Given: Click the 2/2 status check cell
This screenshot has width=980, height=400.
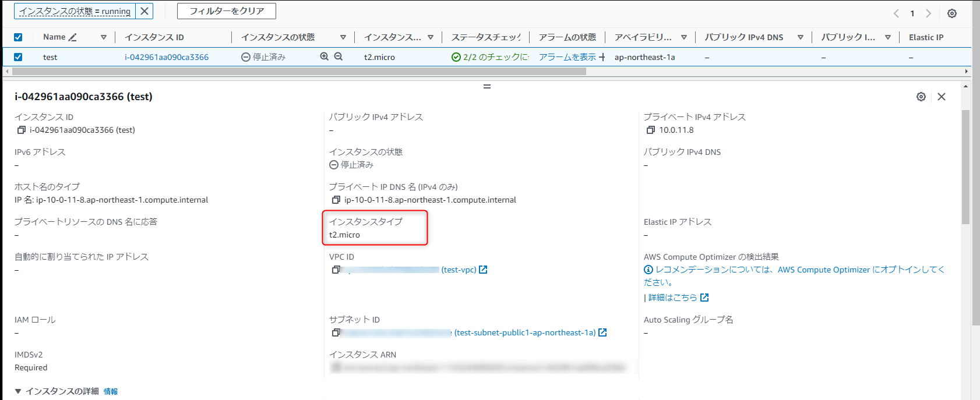Looking at the screenshot, I should (x=491, y=57).
